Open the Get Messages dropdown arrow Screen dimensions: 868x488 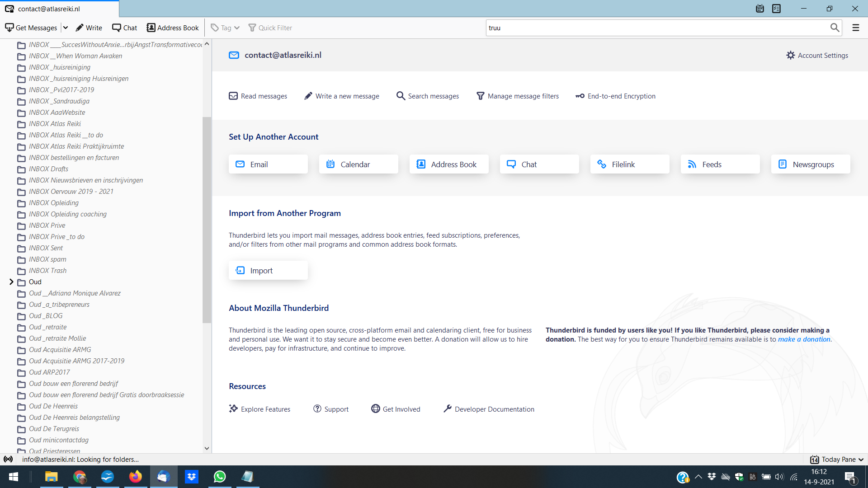[x=66, y=28]
